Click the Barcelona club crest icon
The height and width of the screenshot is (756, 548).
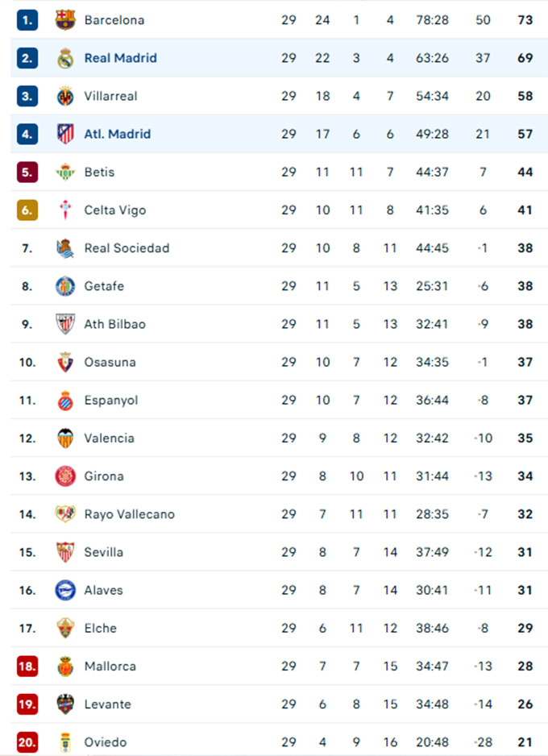pyautogui.click(x=65, y=20)
